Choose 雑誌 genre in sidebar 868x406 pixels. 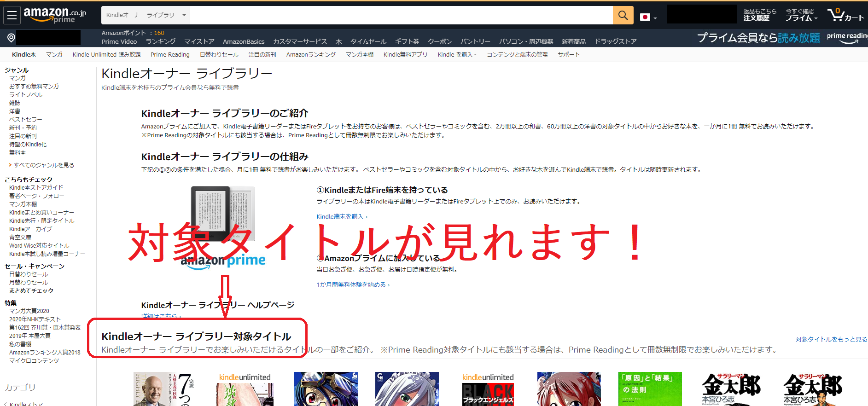click(x=15, y=103)
